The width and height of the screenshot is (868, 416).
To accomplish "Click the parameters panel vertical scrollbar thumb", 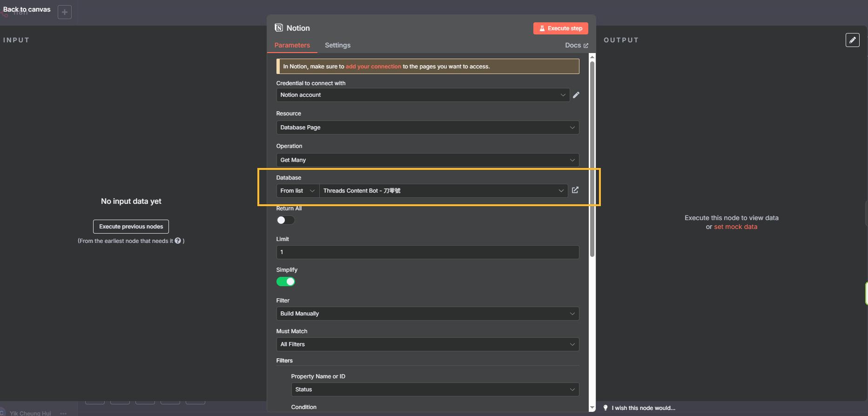I will tap(592, 158).
